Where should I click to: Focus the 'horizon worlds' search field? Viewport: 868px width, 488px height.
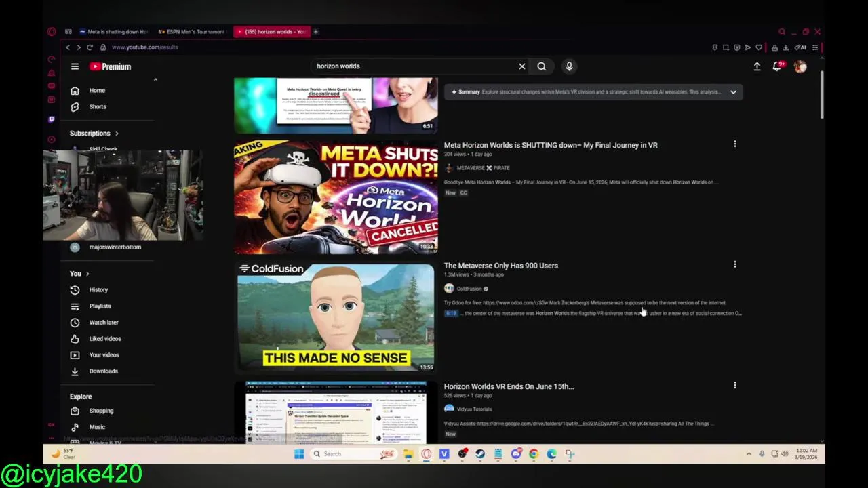pos(414,66)
